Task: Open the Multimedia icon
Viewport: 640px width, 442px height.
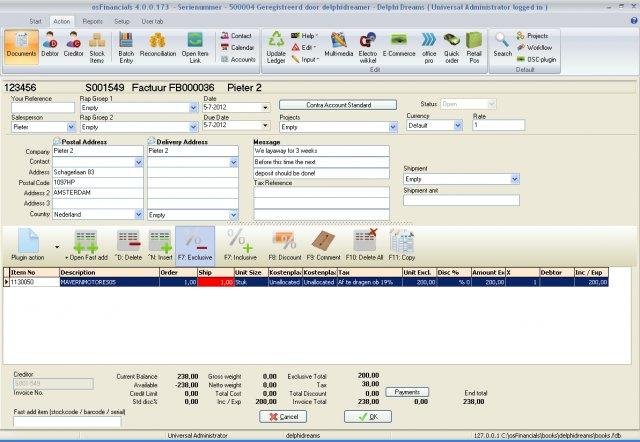Action: click(x=338, y=44)
